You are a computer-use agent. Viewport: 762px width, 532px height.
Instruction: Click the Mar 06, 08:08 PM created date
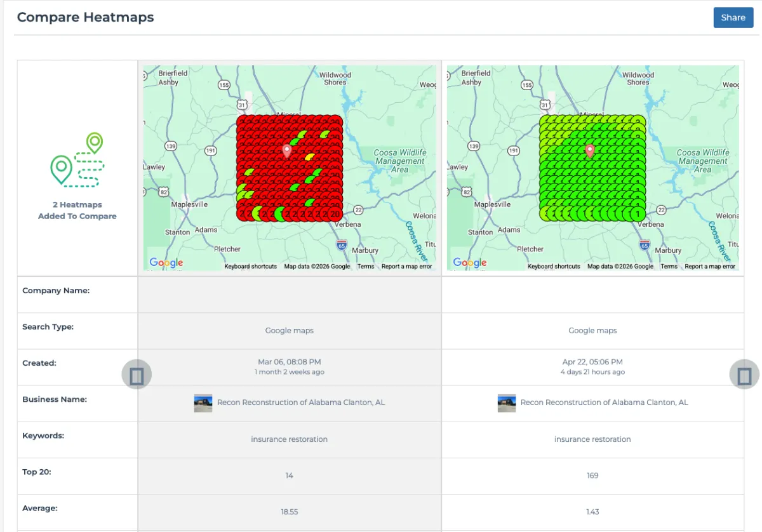click(x=290, y=362)
